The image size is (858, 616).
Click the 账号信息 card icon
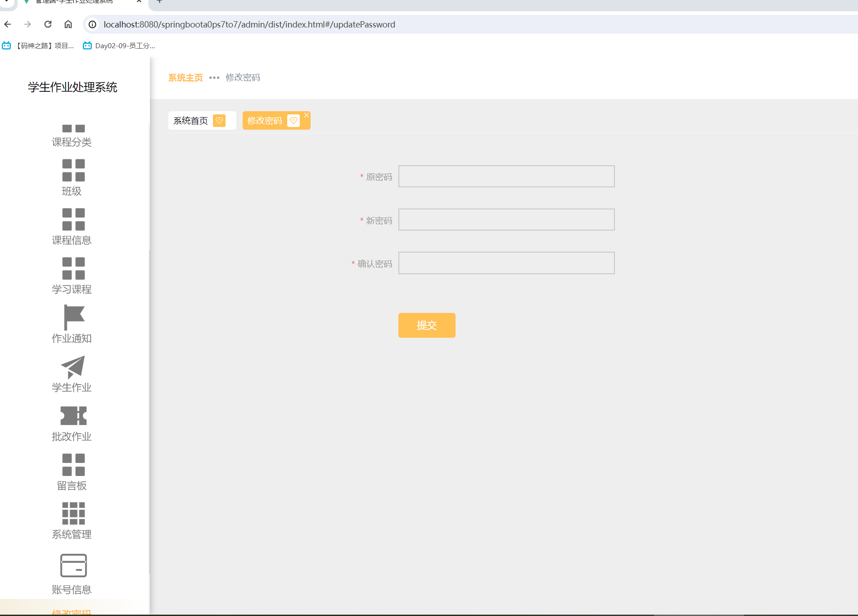(73, 566)
